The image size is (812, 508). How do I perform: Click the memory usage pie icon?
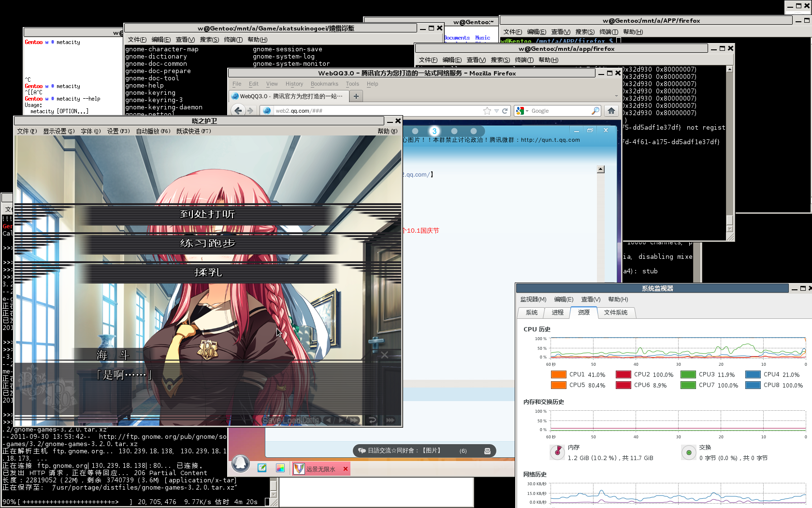point(558,452)
